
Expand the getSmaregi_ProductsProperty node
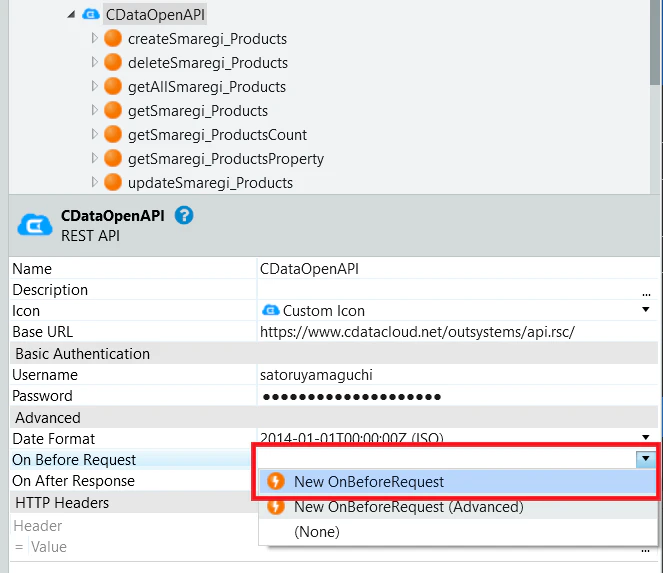pyautogui.click(x=94, y=159)
